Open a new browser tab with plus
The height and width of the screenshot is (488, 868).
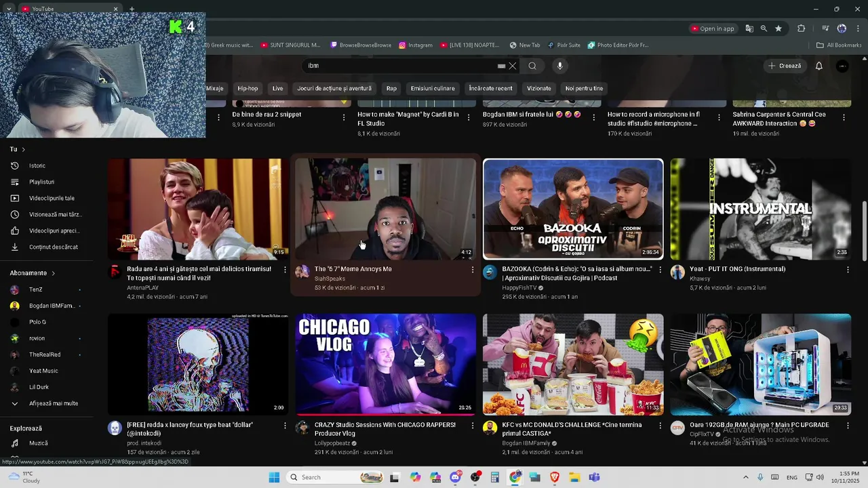pos(132,9)
